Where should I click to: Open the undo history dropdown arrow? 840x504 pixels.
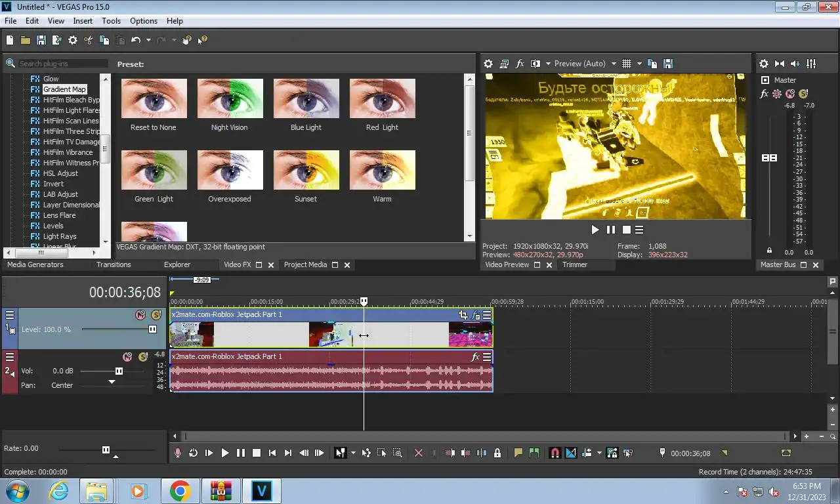pos(148,40)
